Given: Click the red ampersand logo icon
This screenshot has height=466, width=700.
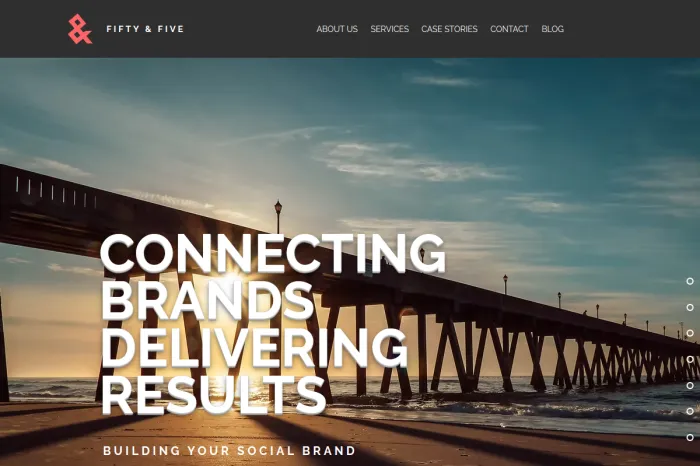Looking at the screenshot, I should [x=80, y=29].
